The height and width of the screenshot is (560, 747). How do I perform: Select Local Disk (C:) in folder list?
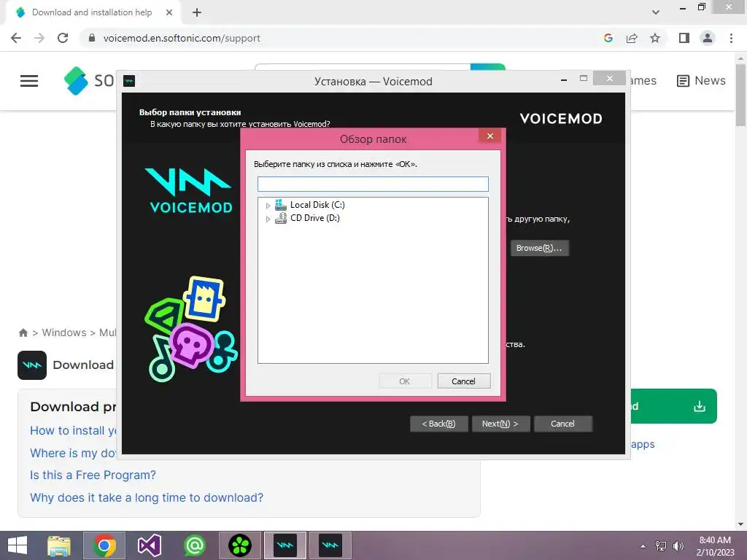point(317,205)
